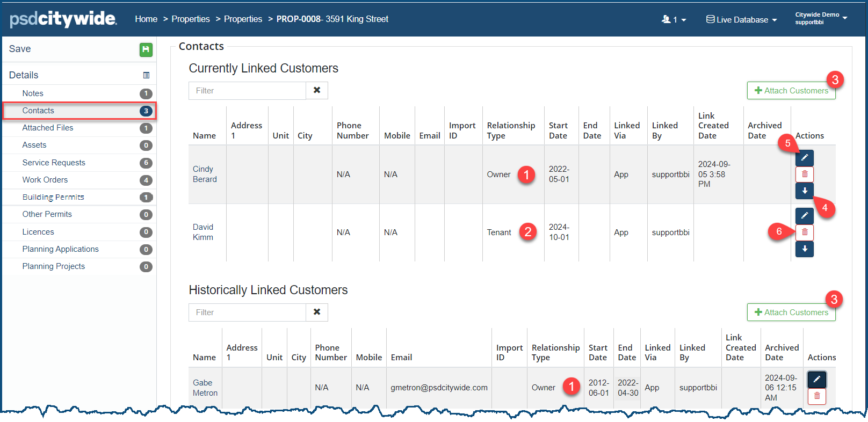
Task: Open the Live Database dropdown
Action: pos(742,20)
